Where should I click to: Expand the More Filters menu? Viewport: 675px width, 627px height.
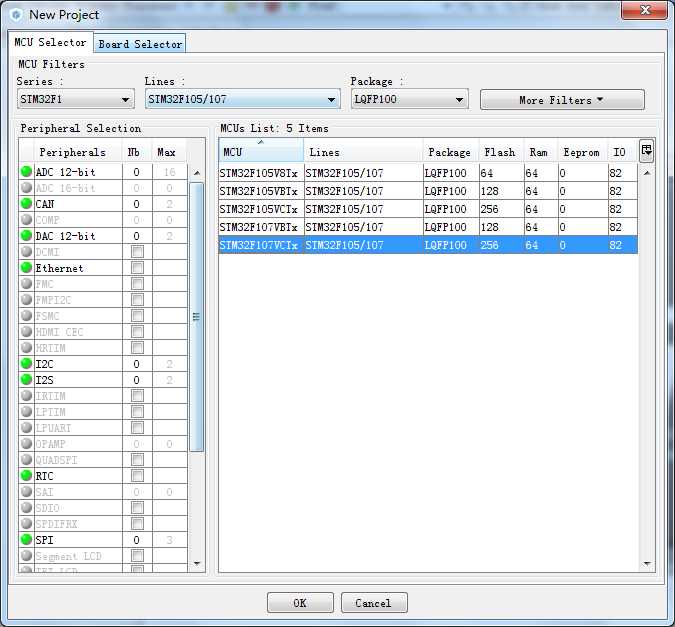click(562, 100)
